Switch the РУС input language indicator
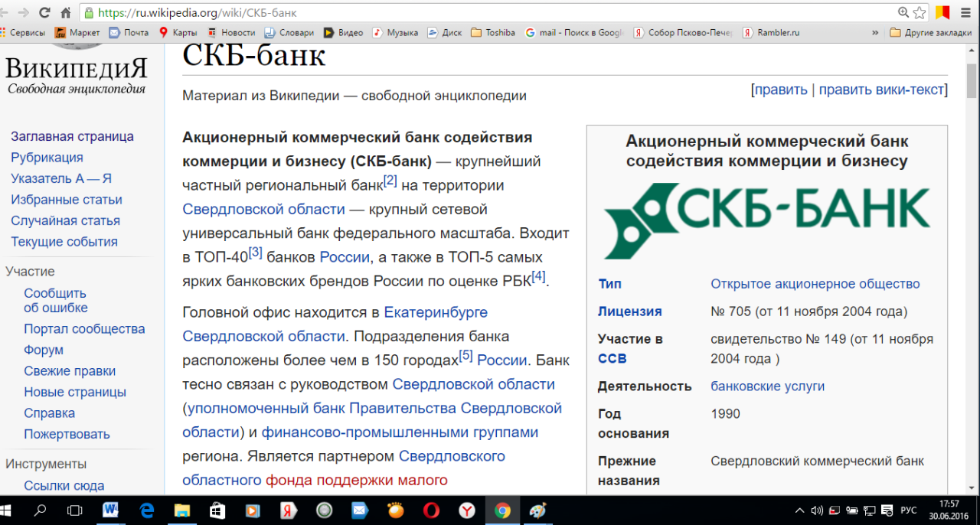Image resolution: width=980 pixels, height=525 pixels. click(x=909, y=510)
